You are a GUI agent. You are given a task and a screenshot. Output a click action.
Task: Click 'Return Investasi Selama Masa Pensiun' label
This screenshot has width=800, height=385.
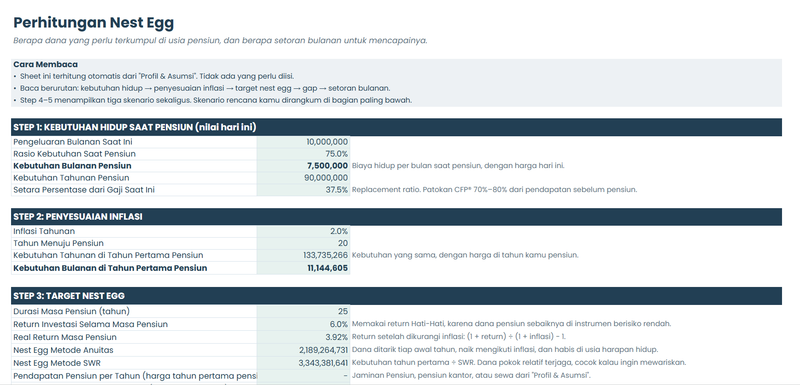90,324
